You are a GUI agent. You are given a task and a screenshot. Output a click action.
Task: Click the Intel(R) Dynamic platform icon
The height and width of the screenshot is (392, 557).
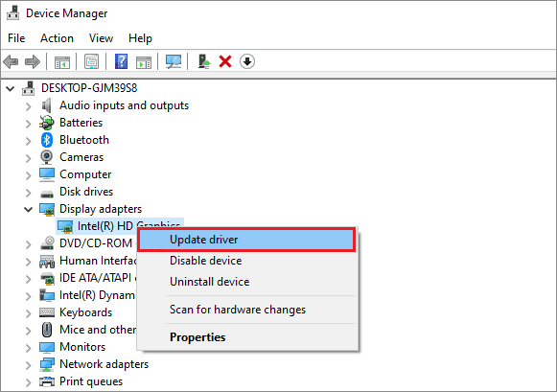click(x=47, y=295)
